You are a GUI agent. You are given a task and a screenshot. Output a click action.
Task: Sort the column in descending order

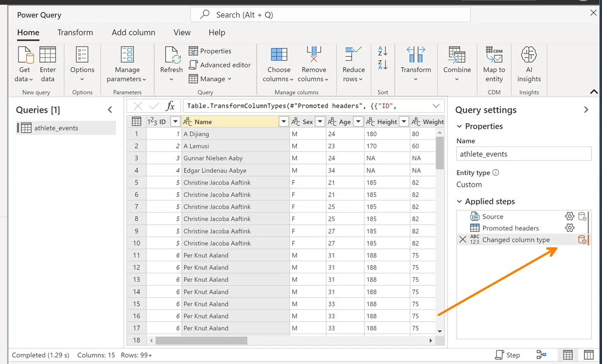(383, 65)
